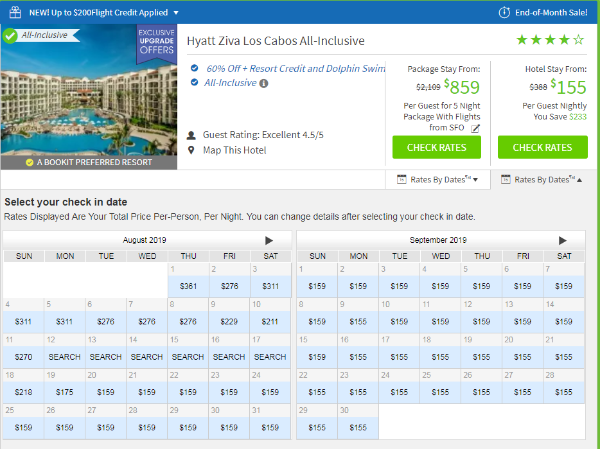Select August 3 rate $311
This screenshot has height=449, width=600.
click(271, 286)
